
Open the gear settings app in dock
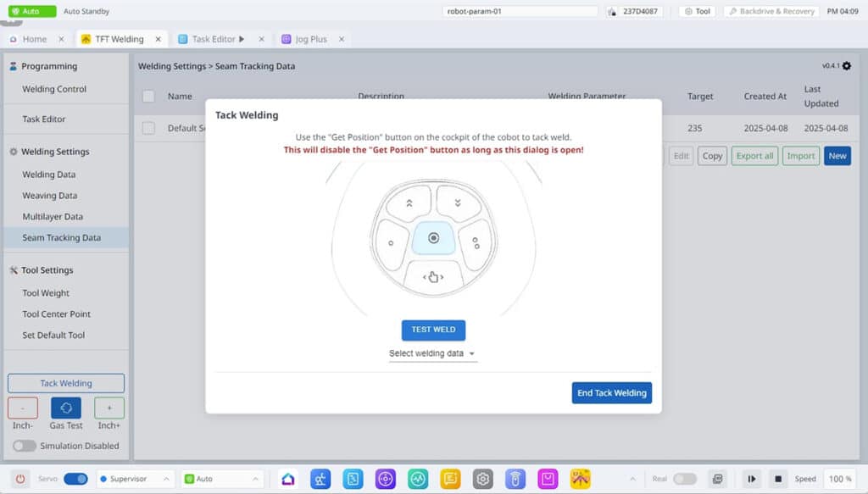tap(482, 479)
